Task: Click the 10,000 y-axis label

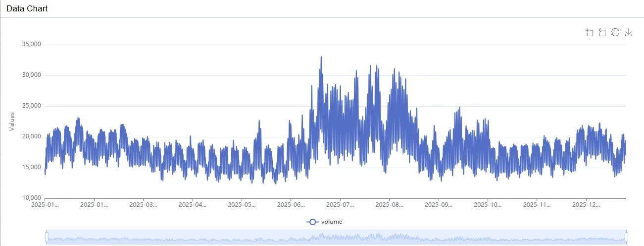Action: [x=32, y=198]
